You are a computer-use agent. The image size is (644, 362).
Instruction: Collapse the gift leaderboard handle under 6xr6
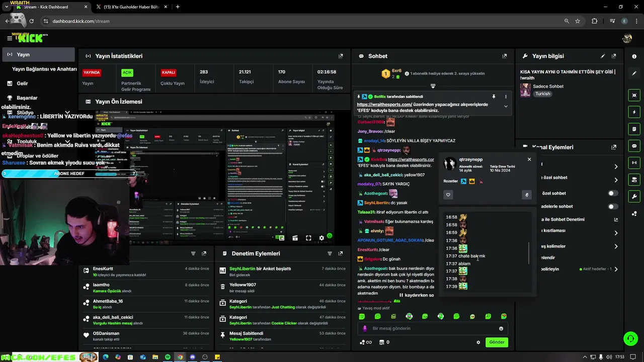pyautogui.click(x=433, y=86)
